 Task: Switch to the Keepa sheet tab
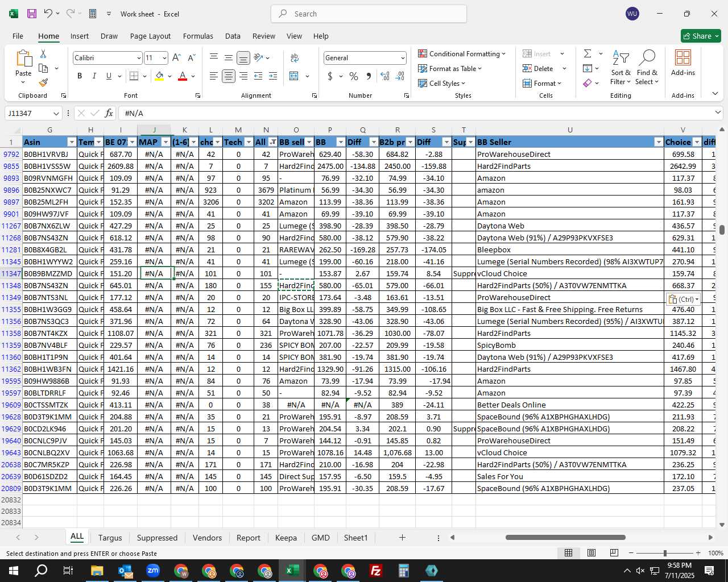click(286, 538)
